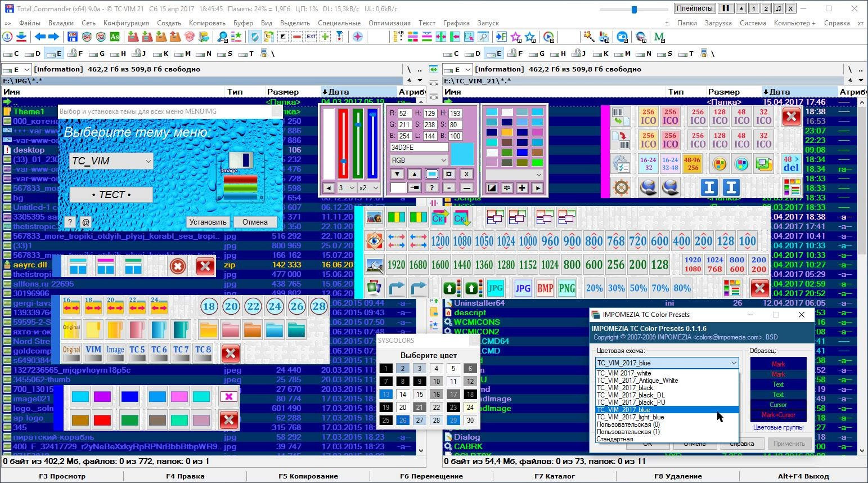Open the RGB color model dropdown
The image size is (868, 483).
(419, 160)
